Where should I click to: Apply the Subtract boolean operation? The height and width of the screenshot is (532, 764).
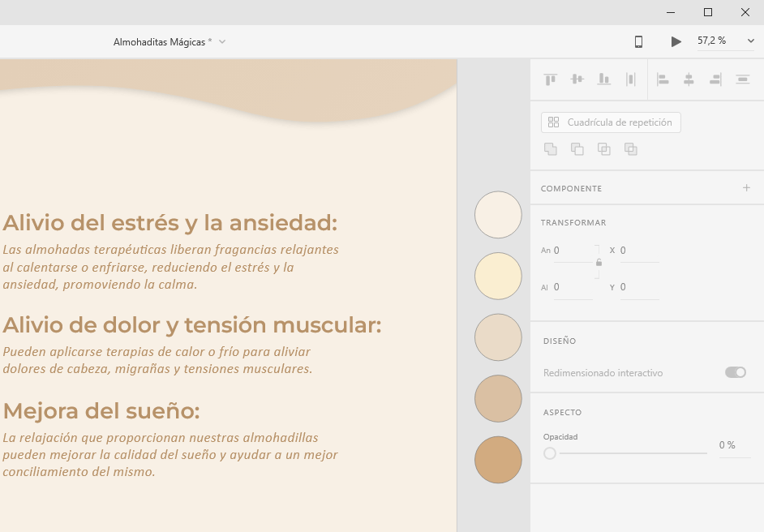pyautogui.click(x=577, y=148)
